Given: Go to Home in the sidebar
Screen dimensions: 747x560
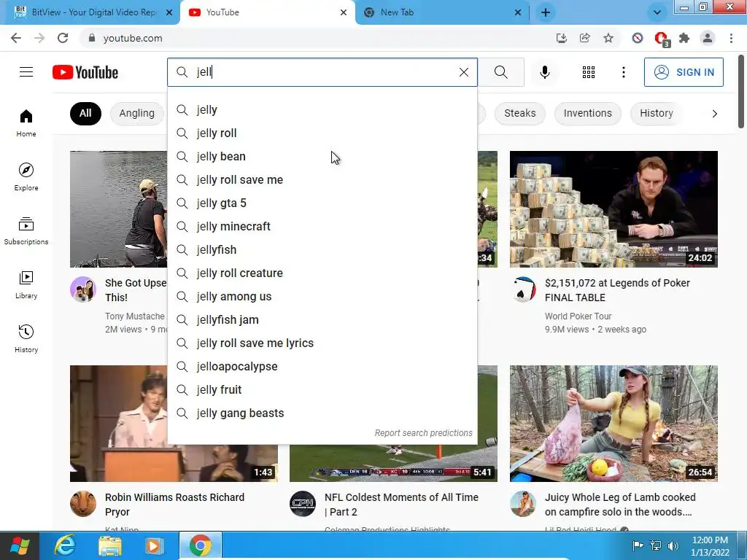Looking at the screenshot, I should click(26, 122).
